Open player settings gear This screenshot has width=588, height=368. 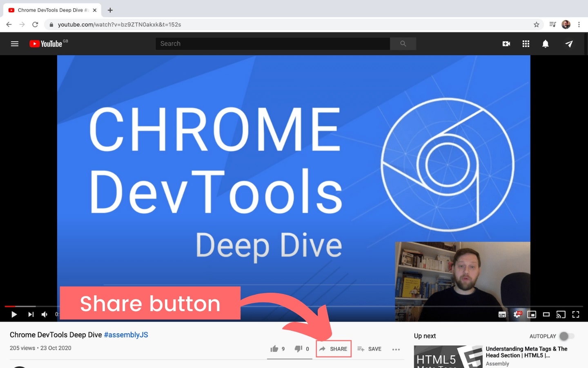517,314
